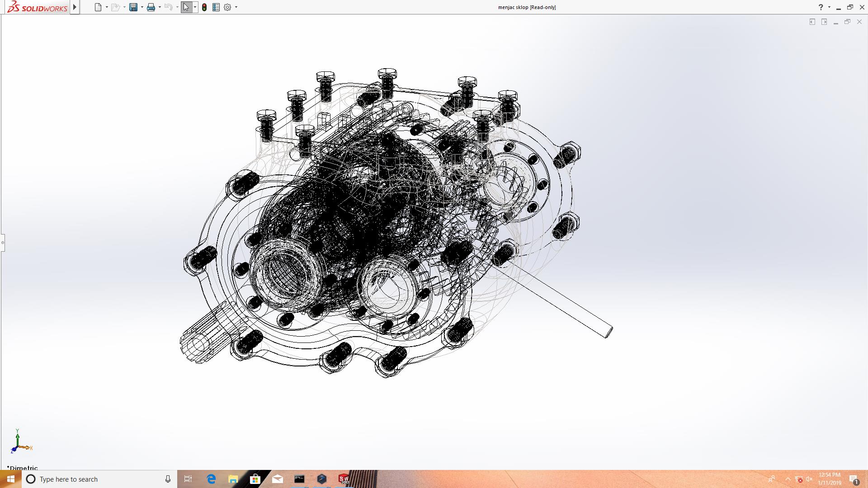
Task: Click the SolidWorks Help question mark
Action: click(821, 7)
